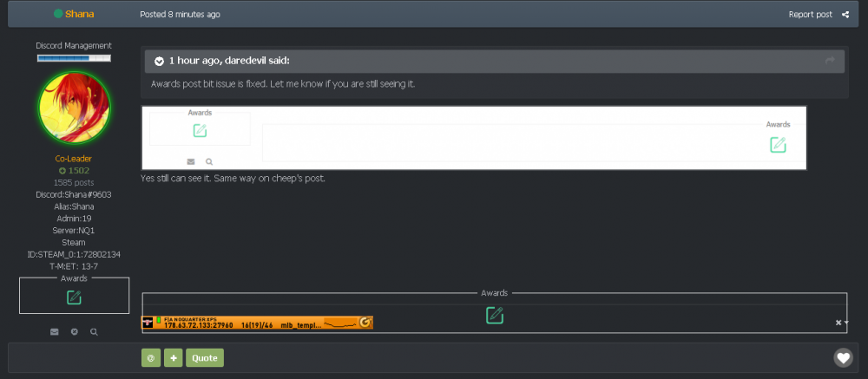
Task: Open the F|A NoQuarter XPS server banner
Action: (x=257, y=323)
